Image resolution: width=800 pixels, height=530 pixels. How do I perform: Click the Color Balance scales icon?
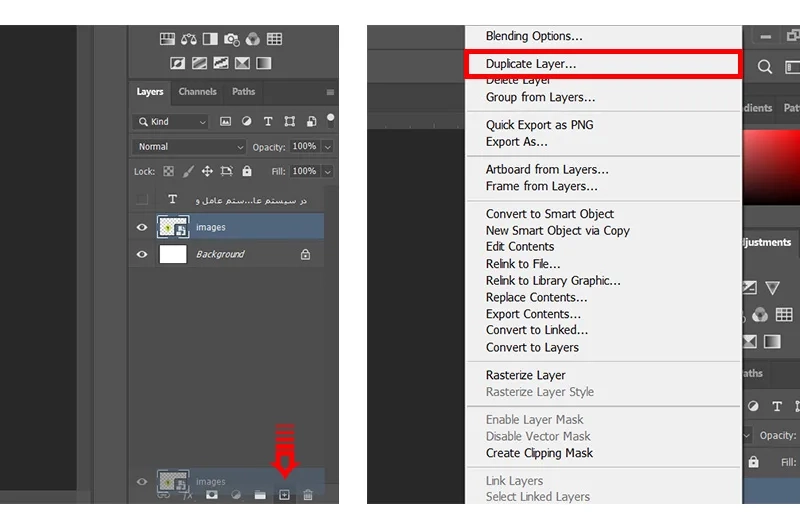coord(189,39)
